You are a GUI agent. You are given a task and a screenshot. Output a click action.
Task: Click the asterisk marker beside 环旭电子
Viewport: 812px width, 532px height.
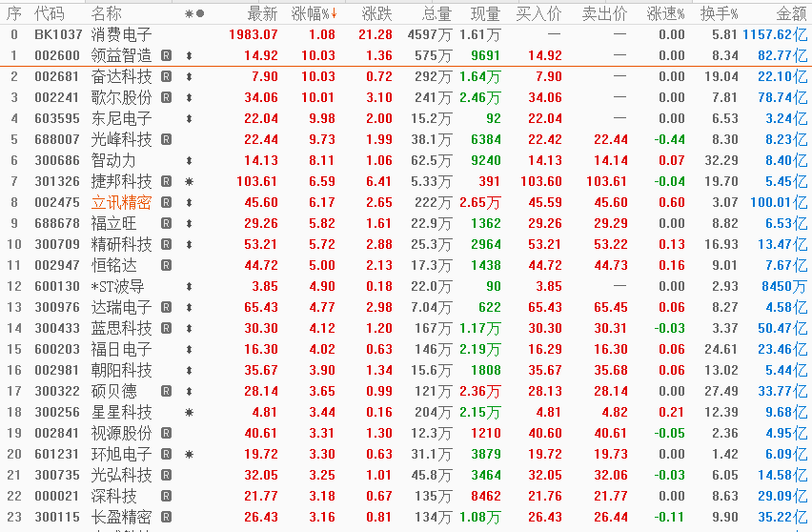189,455
